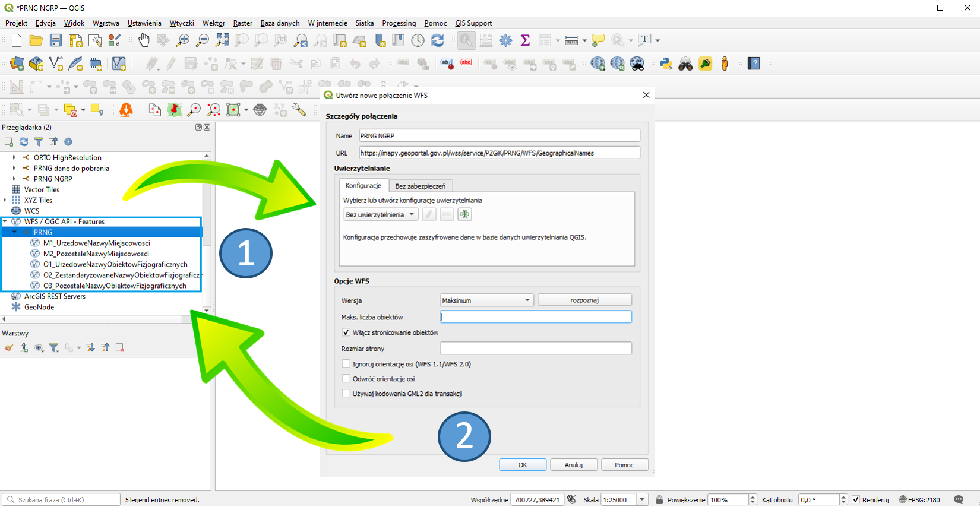
Task: Open the Processing Toolbox gear icon
Action: click(x=505, y=40)
